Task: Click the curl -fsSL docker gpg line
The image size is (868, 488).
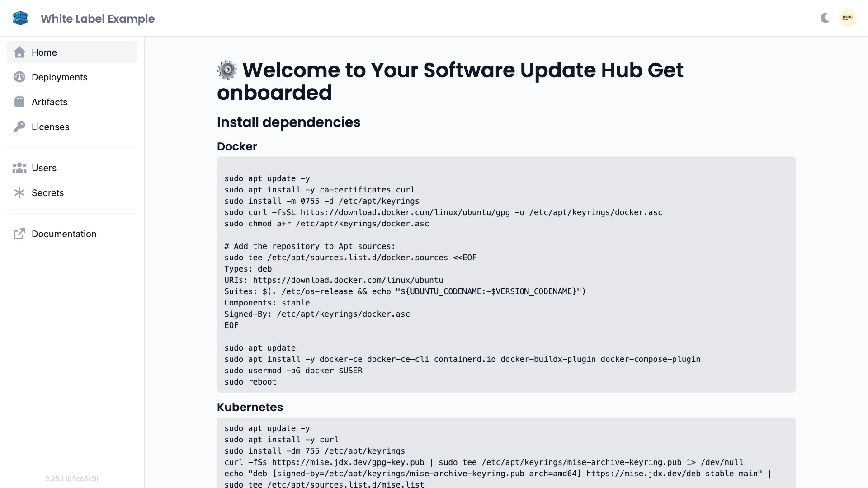Action: 443,212
